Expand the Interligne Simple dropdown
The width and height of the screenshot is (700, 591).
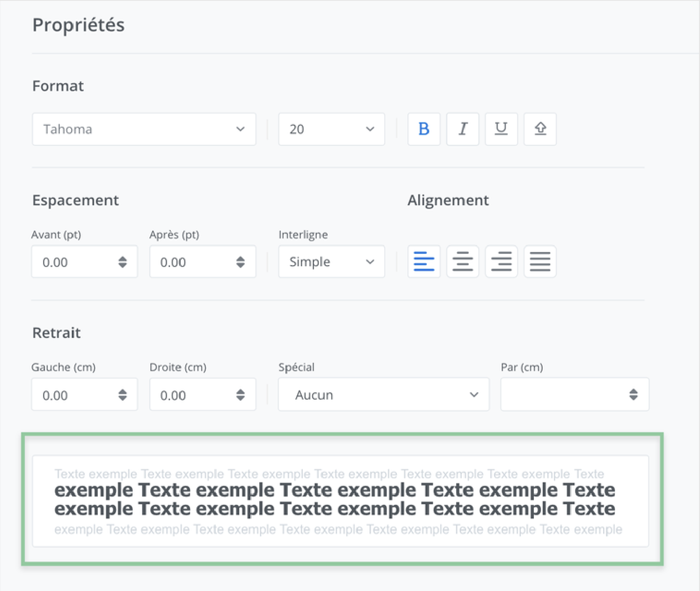click(331, 262)
